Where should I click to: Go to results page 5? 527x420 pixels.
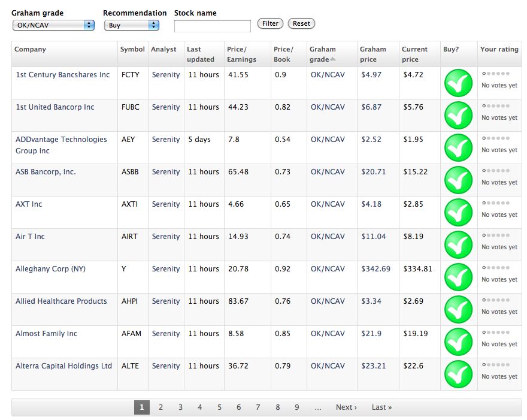coord(219,407)
